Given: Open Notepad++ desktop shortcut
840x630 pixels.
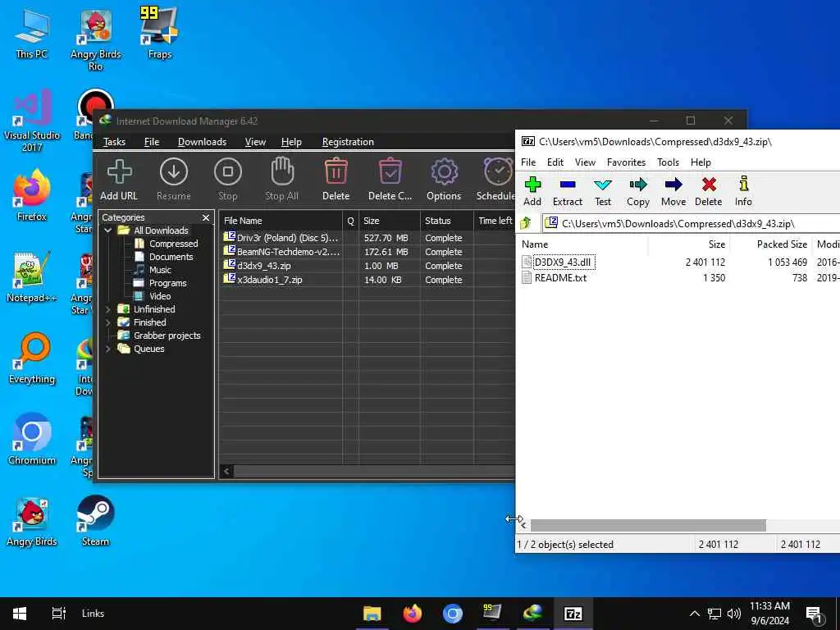Looking at the screenshot, I should point(32,277).
